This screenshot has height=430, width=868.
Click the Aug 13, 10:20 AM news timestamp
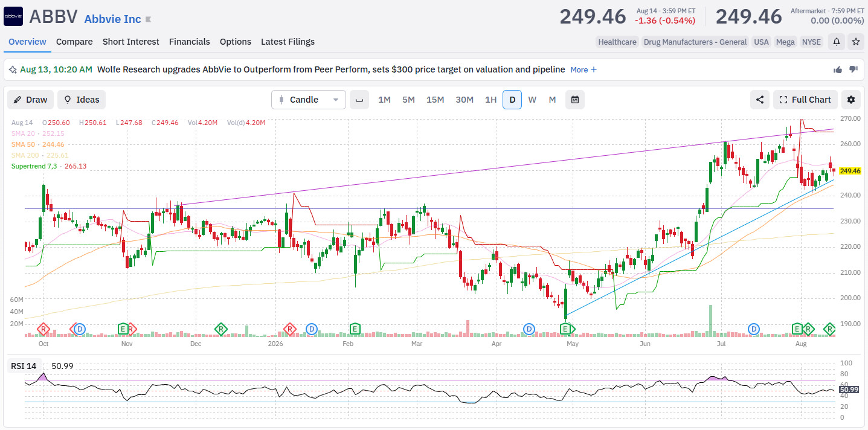pyautogui.click(x=56, y=69)
